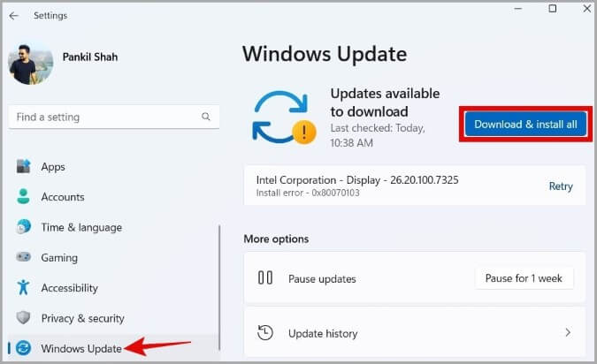The image size is (597, 364).
Task: Click the Time & language globe icon
Action: point(24,227)
